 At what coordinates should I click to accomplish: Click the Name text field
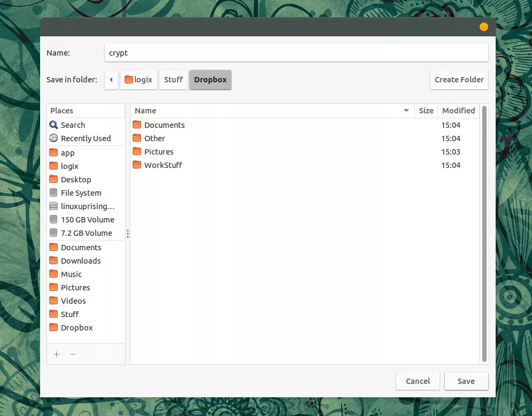tap(296, 53)
